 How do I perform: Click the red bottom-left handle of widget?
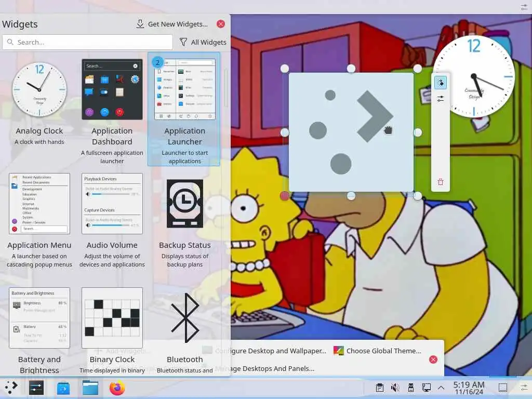point(285,196)
